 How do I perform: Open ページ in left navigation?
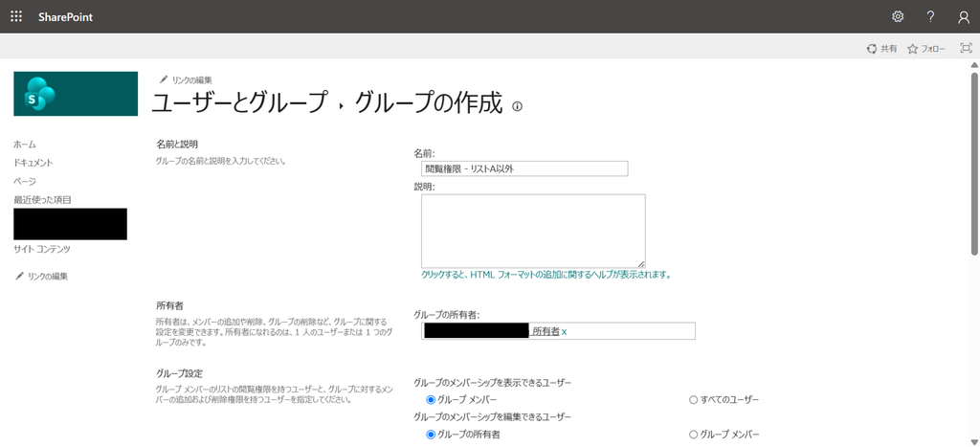pyautogui.click(x=25, y=181)
